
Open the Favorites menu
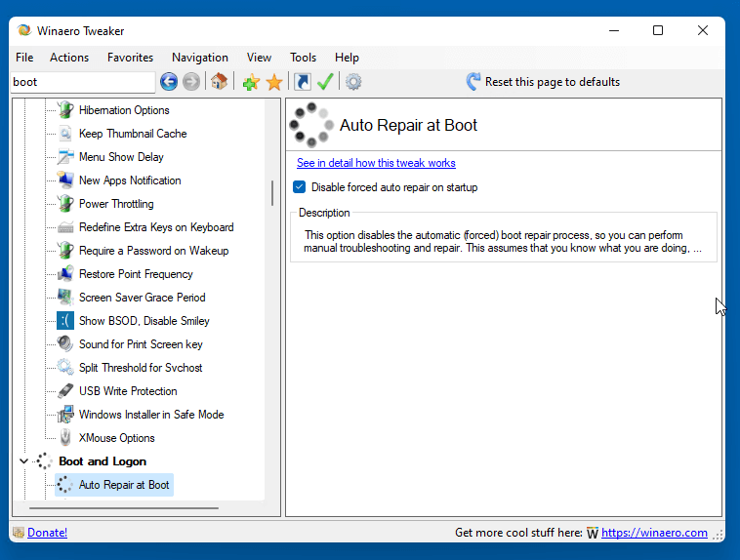[x=130, y=58]
